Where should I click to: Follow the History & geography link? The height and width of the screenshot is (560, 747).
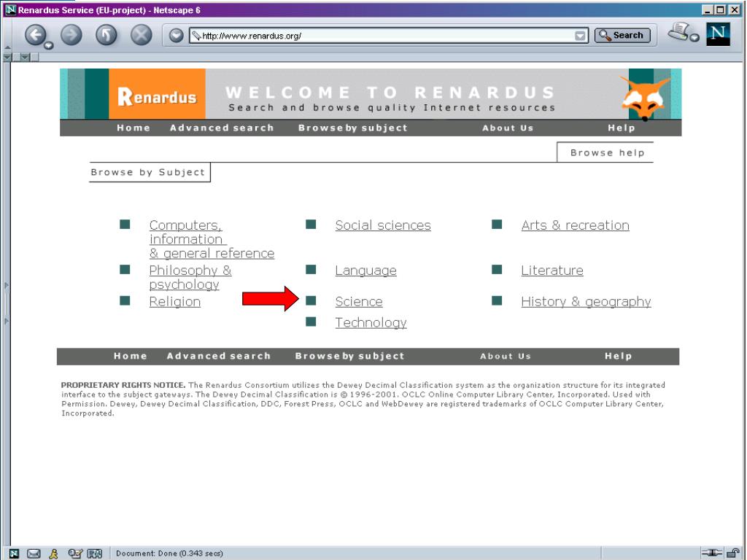[x=586, y=302]
